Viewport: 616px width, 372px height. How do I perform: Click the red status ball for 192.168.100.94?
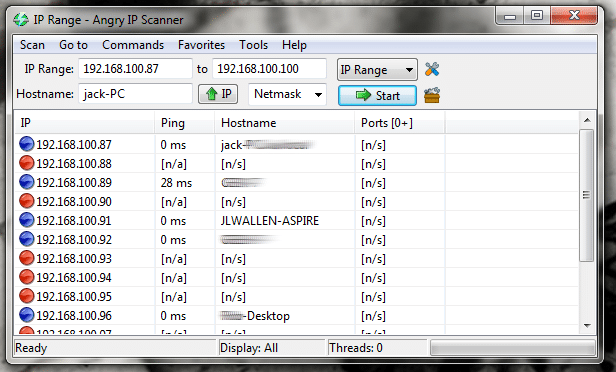coord(27,277)
